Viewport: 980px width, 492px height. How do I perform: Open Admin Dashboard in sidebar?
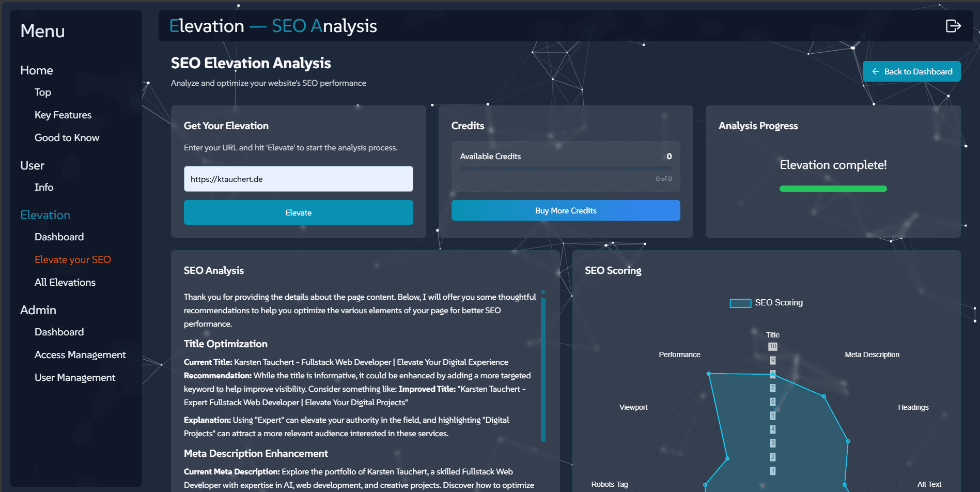(x=59, y=332)
